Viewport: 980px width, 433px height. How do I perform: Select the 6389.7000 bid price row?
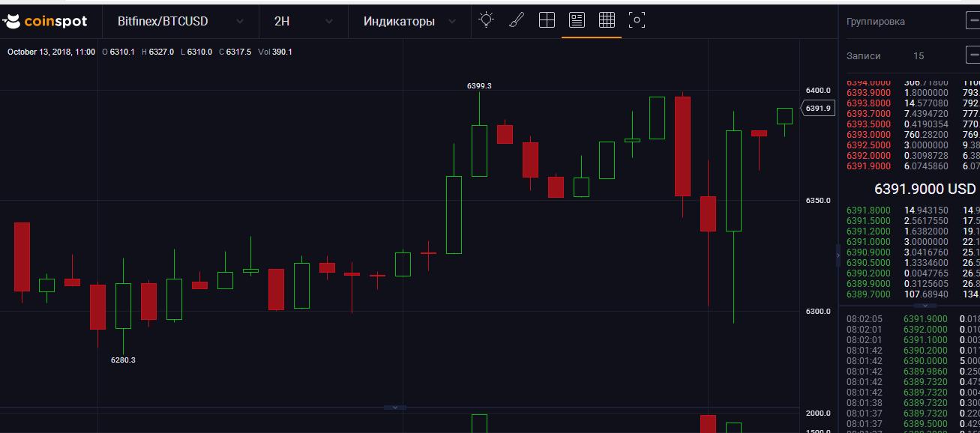coord(869,294)
